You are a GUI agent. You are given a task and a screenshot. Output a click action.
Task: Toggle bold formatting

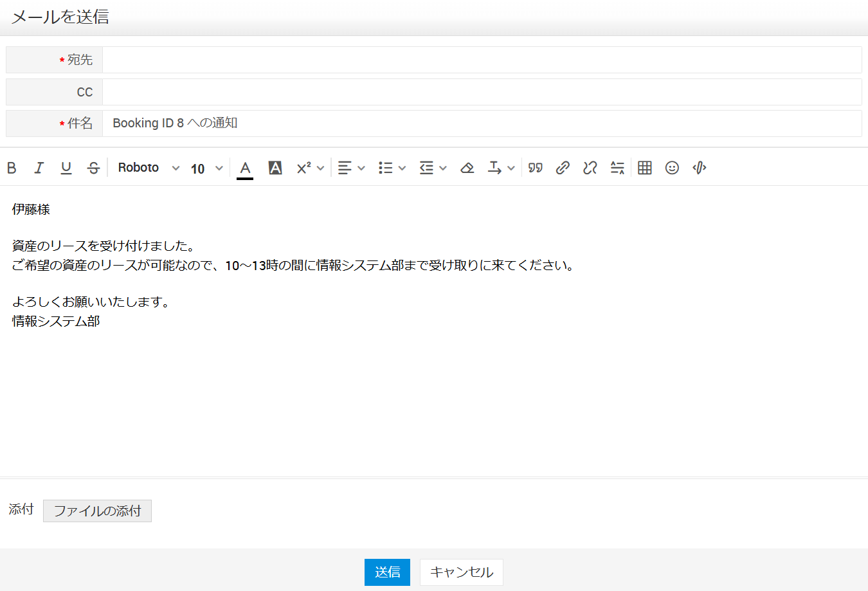click(x=12, y=168)
